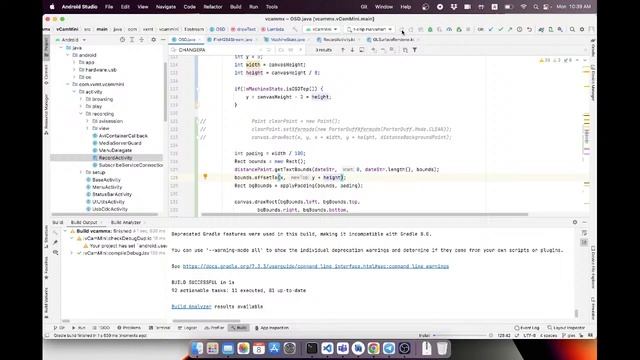The height and width of the screenshot is (360, 640).
Task: Open Finder from the Dock
Action: [198, 348]
